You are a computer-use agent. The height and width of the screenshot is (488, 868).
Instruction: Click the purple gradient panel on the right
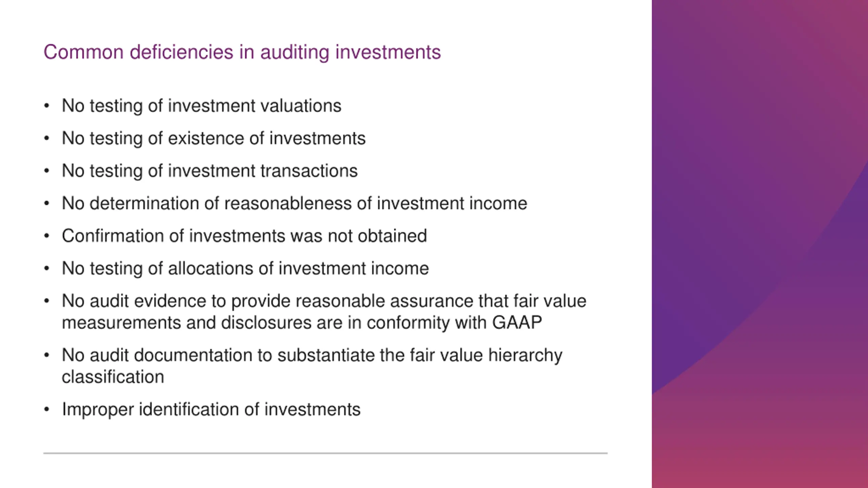pyautogui.click(x=760, y=244)
